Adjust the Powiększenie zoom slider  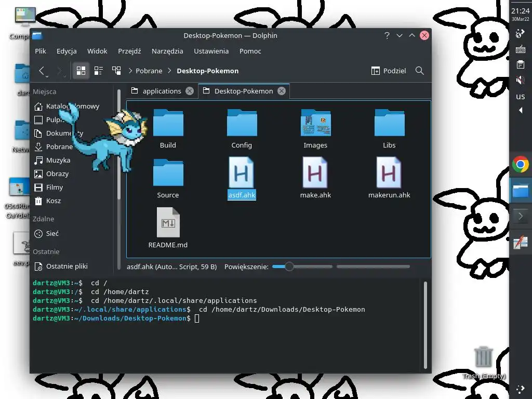pyautogui.click(x=302, y=267)
